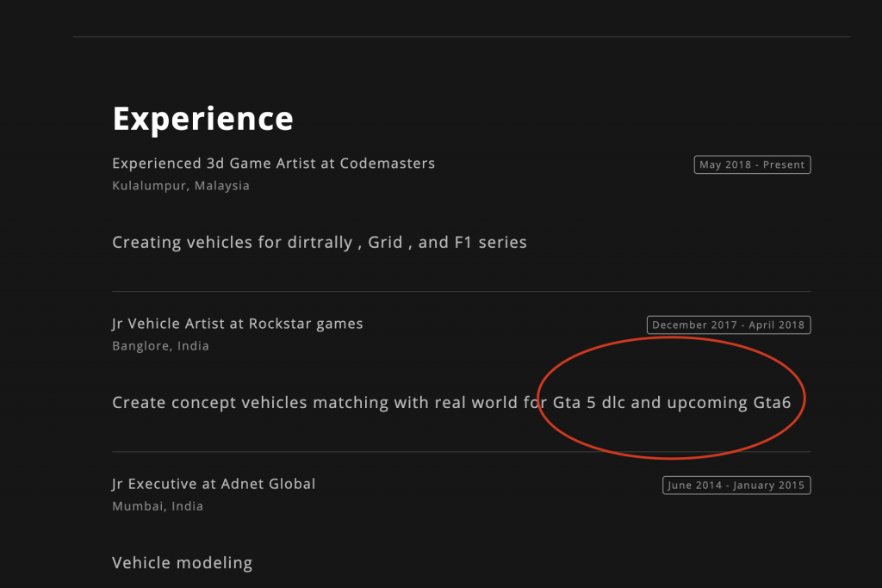Click the Gta 5 dlc text
The height and width of the screenshot is (588, 882).
[589, 403]
